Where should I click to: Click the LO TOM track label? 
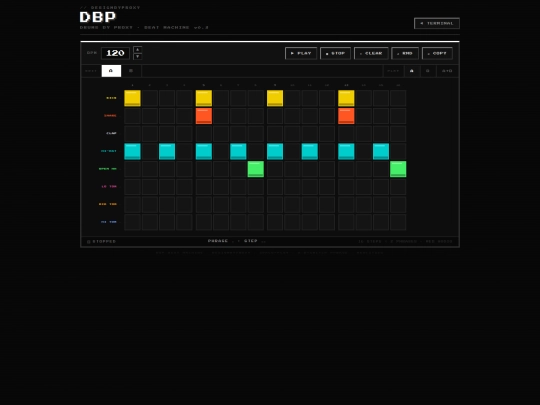pyautogui.click(x=109, y=187)
